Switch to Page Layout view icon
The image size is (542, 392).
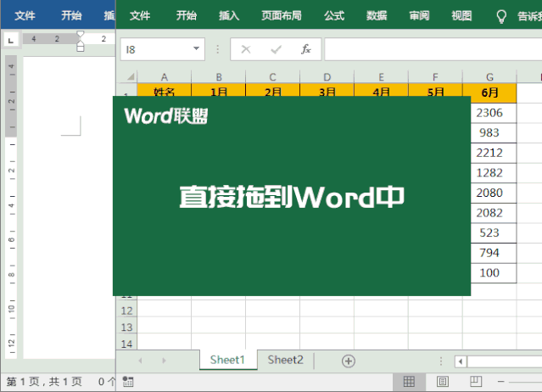click(x=442, y=382)
